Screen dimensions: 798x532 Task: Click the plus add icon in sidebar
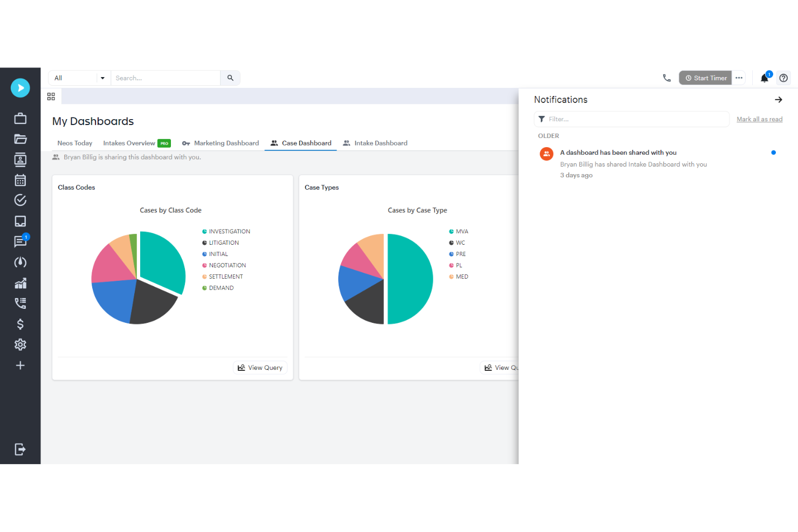tap(20, 365)
